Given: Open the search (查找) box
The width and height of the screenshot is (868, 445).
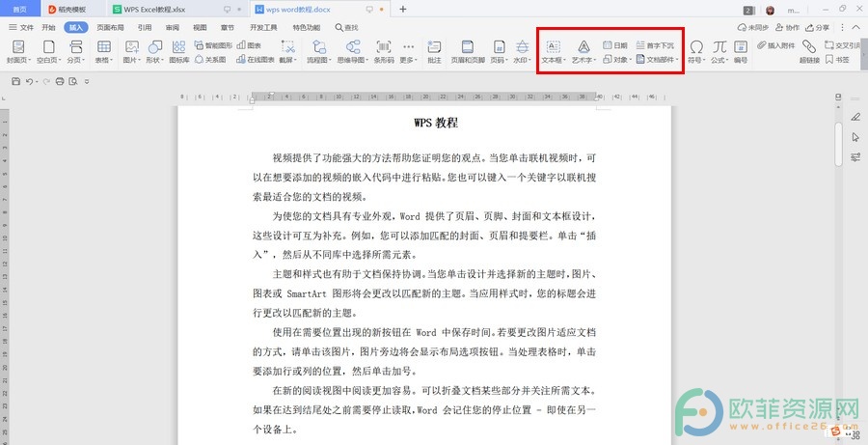Looking at the screenshot, I should point(346,27).
